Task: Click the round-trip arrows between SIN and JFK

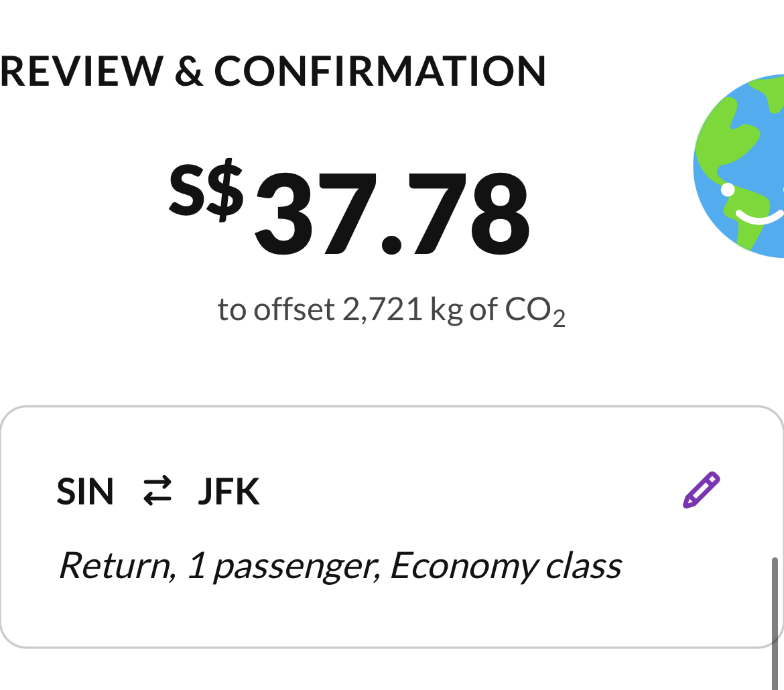Action: click(157, 491)
